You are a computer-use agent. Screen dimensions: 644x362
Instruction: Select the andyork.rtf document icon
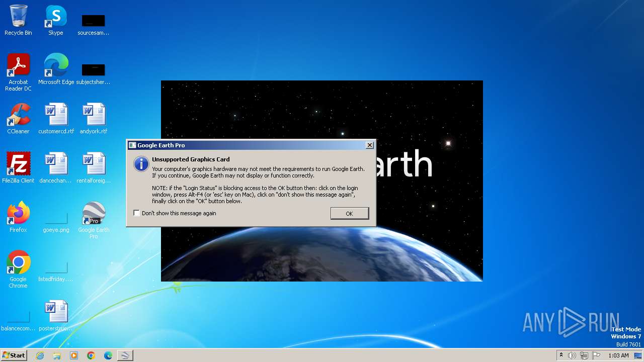click(94, 119)
